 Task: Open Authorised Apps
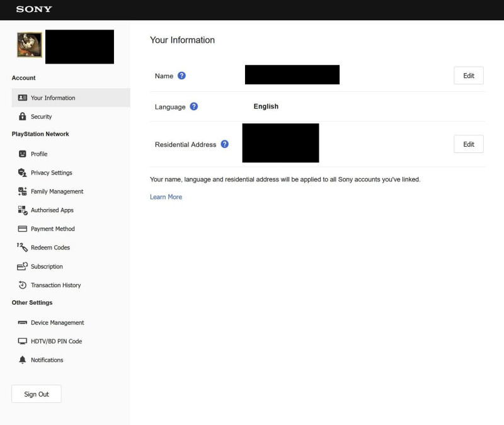[x=71, y=210]
